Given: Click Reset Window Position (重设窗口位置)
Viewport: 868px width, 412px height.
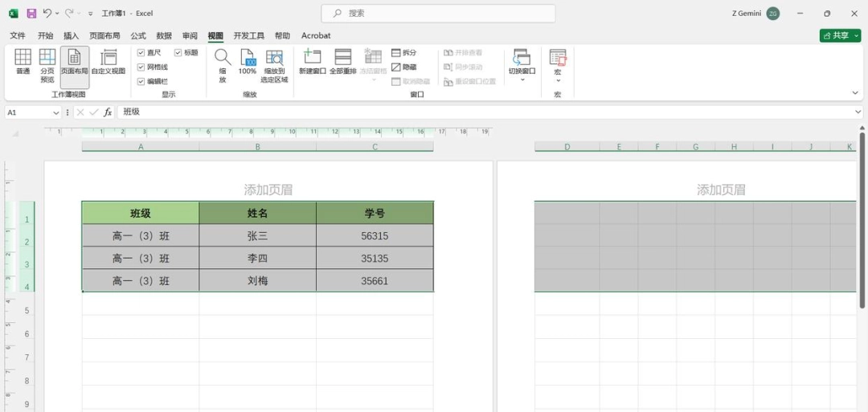Looking at the screenshot, I should pos(469,81).
